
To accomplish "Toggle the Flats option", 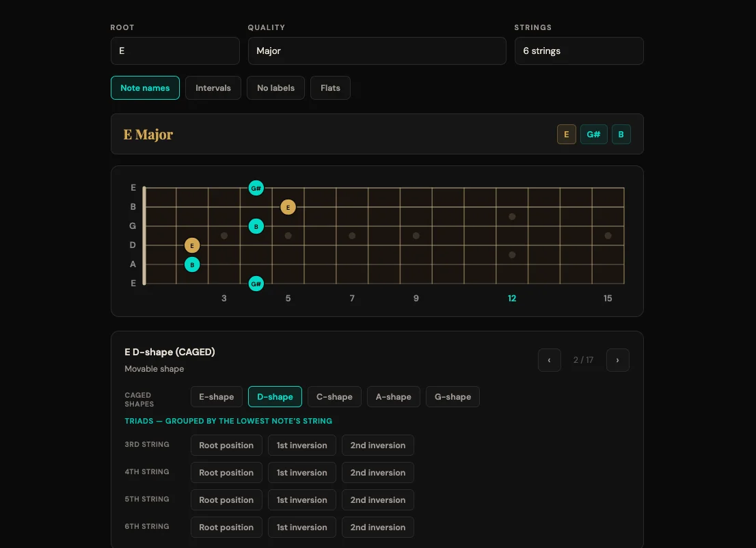I will 330,87.
